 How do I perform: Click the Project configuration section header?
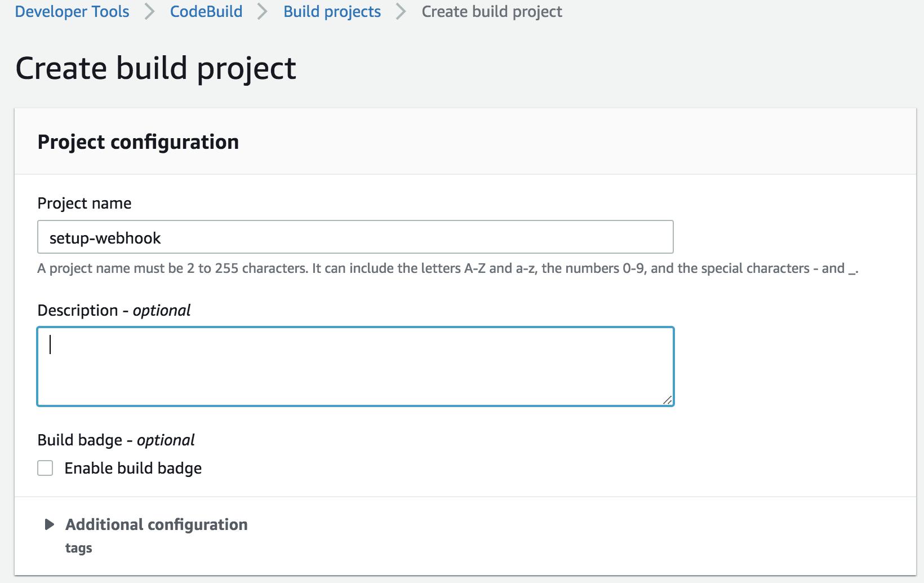138,142
